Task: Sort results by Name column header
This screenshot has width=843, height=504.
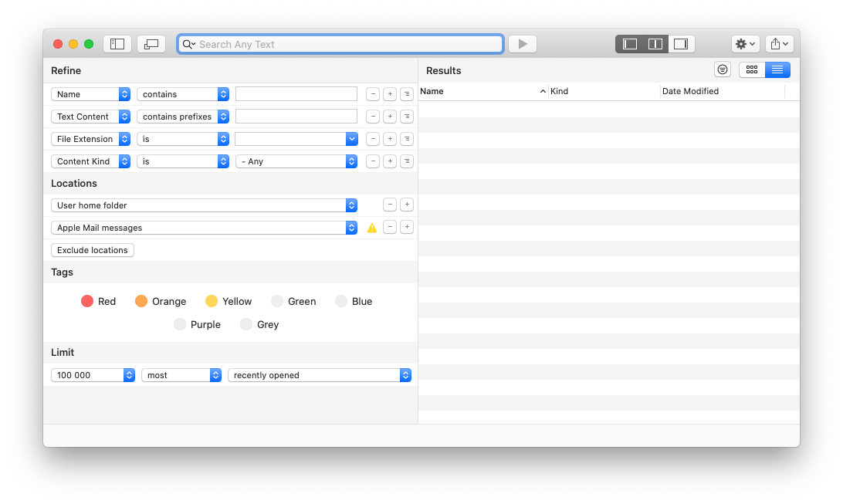Action: (x=482, y=91)
